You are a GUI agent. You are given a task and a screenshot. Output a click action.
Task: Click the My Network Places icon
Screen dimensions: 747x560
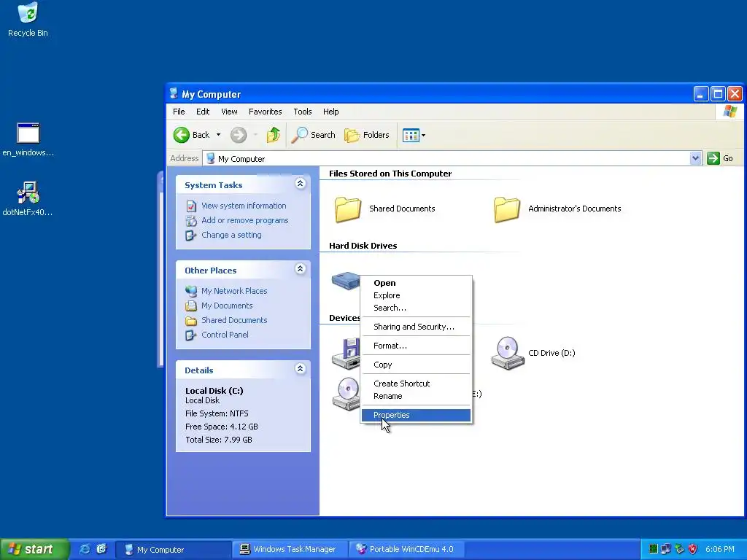coord(191,291)
